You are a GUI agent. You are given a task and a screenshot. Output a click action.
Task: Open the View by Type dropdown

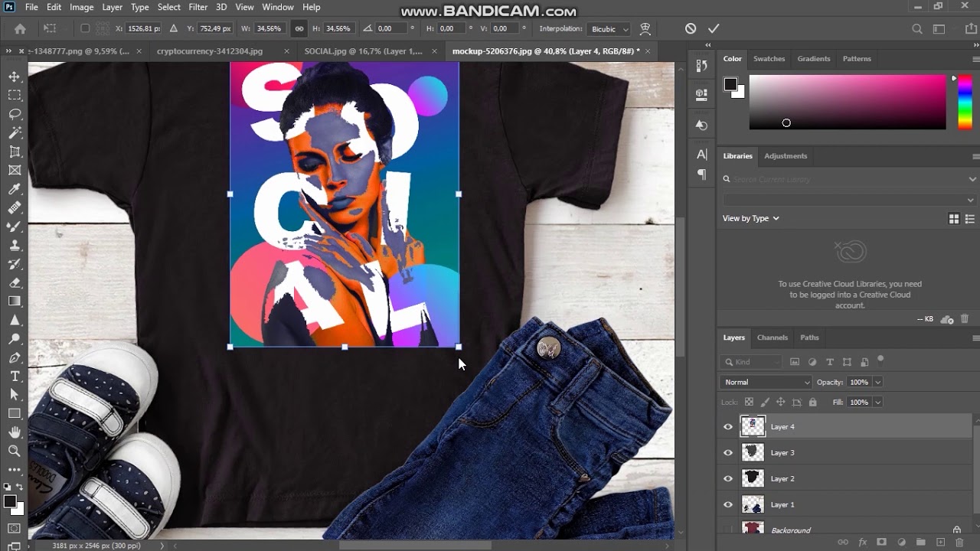tap(750, 218)
